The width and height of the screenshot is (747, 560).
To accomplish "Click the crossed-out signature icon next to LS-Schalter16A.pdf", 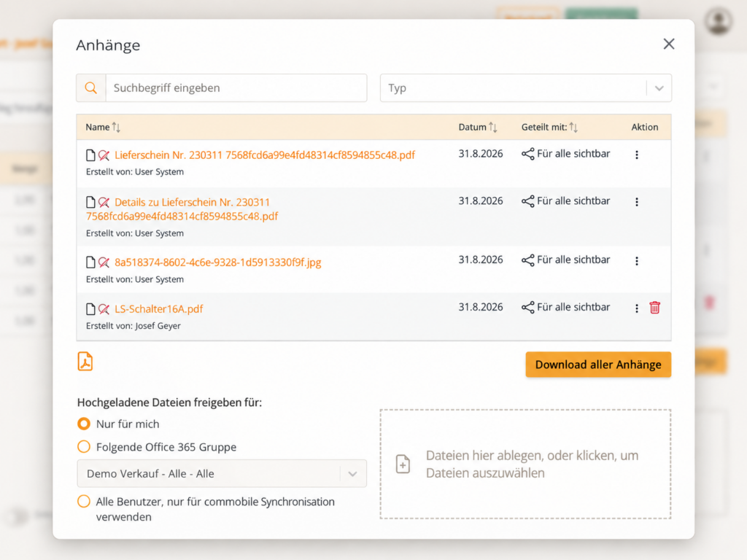I will coord(104,309).
